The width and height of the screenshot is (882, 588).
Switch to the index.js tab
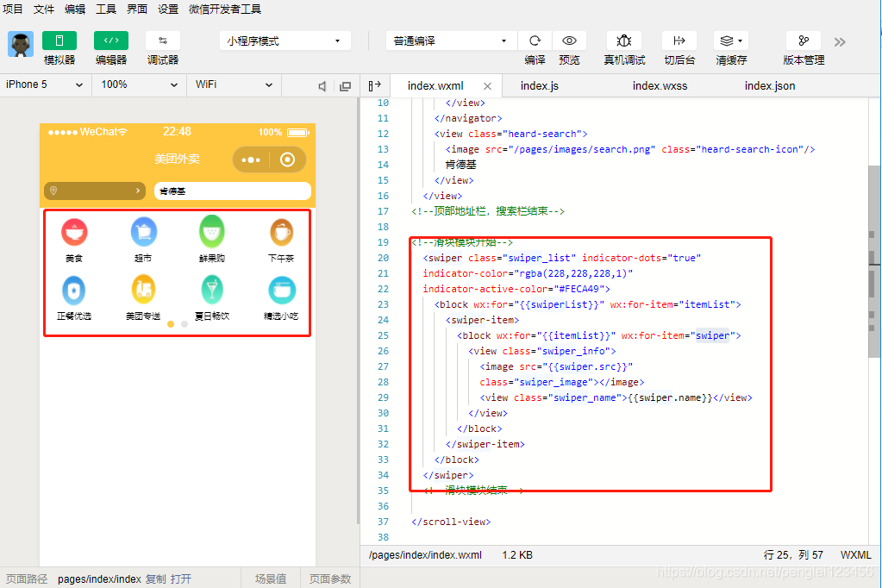[x=540, y=86]
